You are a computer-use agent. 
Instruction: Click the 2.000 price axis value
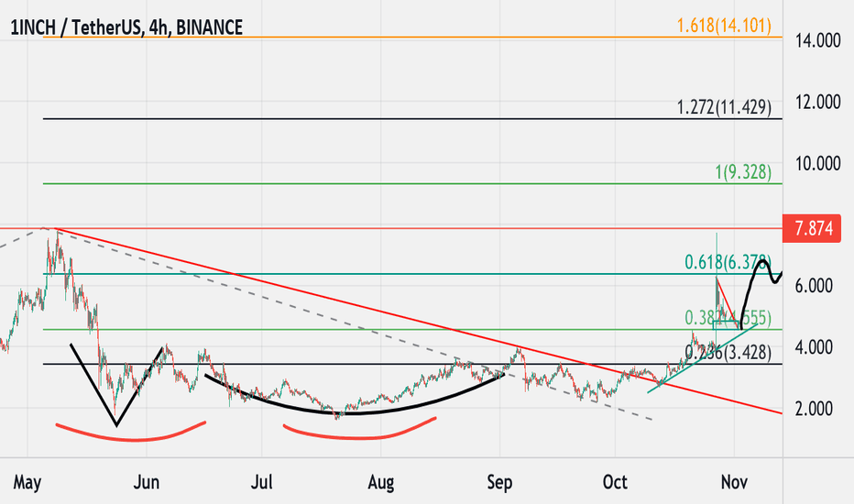pos(814,409)
